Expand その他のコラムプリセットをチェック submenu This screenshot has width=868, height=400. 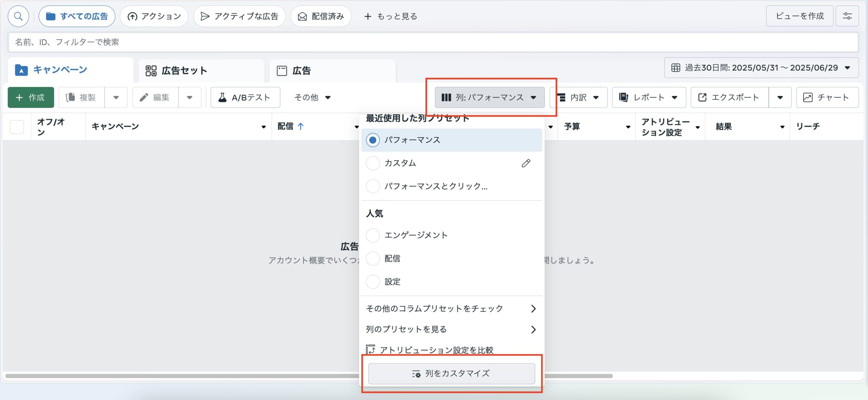[451, 308]
